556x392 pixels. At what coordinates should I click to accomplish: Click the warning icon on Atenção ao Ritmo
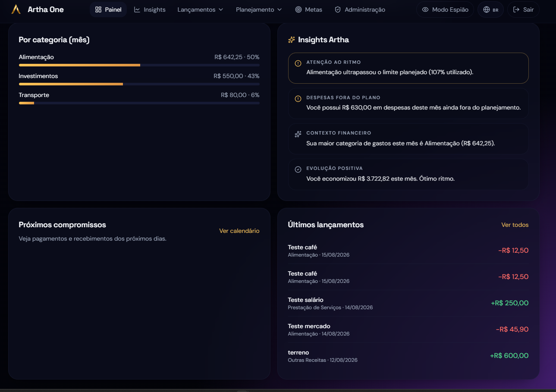pos(298,63)
